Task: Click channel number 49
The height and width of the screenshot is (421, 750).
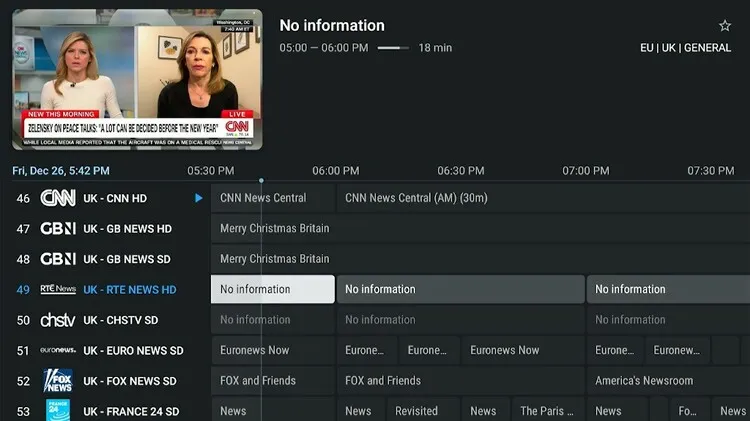Action: point(23,289)
